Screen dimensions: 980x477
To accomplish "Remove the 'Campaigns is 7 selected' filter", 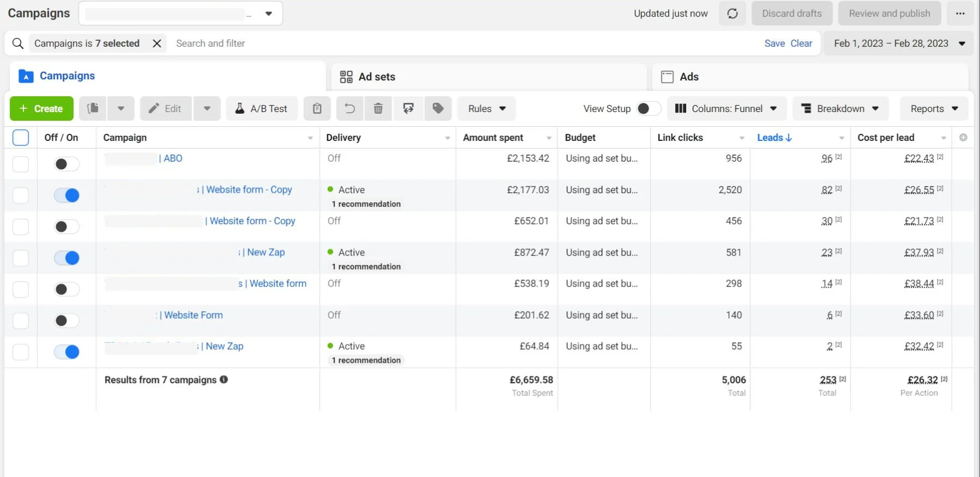I will click(x=157, y=44).
